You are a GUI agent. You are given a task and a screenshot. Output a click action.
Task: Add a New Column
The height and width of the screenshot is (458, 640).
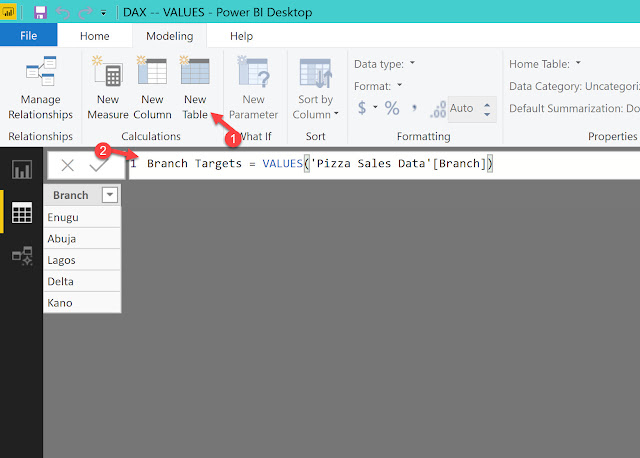click(x=152, y=88)
